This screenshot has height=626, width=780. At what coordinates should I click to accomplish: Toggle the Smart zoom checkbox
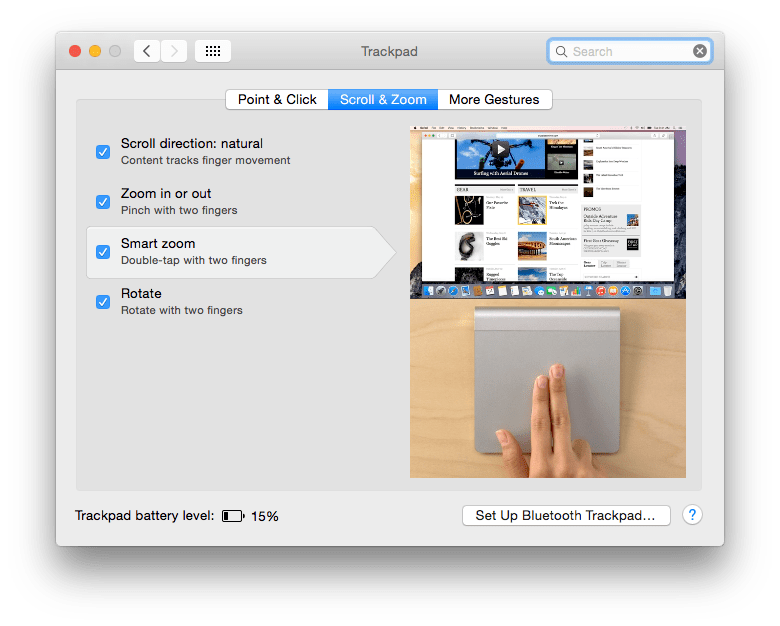(103, 252)
